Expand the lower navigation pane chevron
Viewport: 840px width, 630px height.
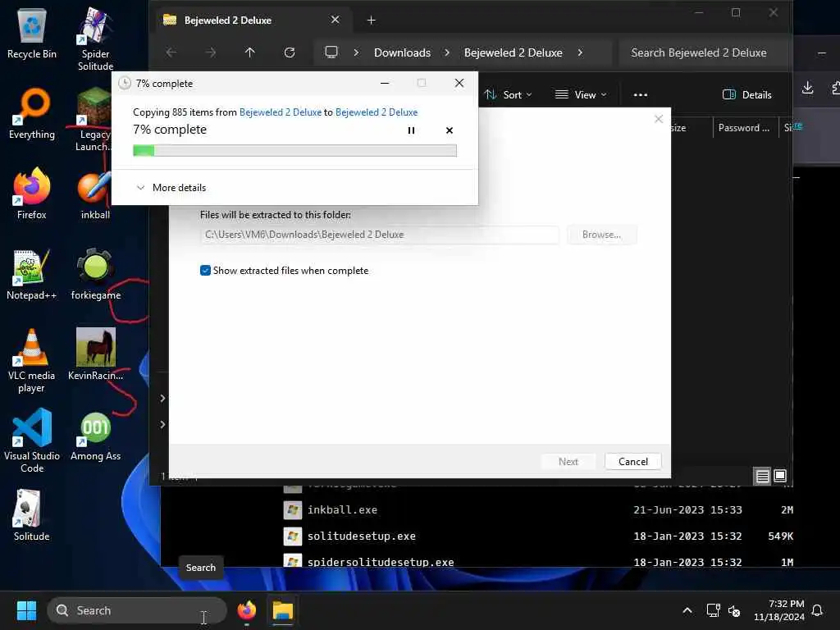[x=162, y=424]
